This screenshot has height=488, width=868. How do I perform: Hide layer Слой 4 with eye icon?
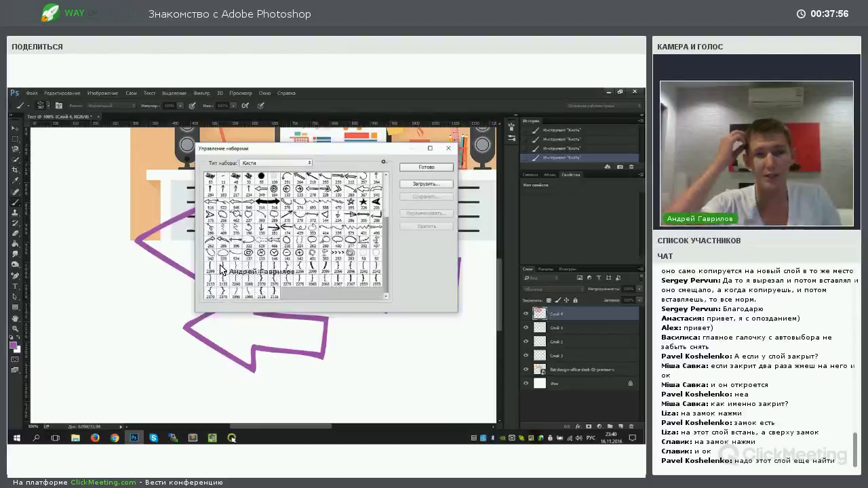[x=526, y=314]
